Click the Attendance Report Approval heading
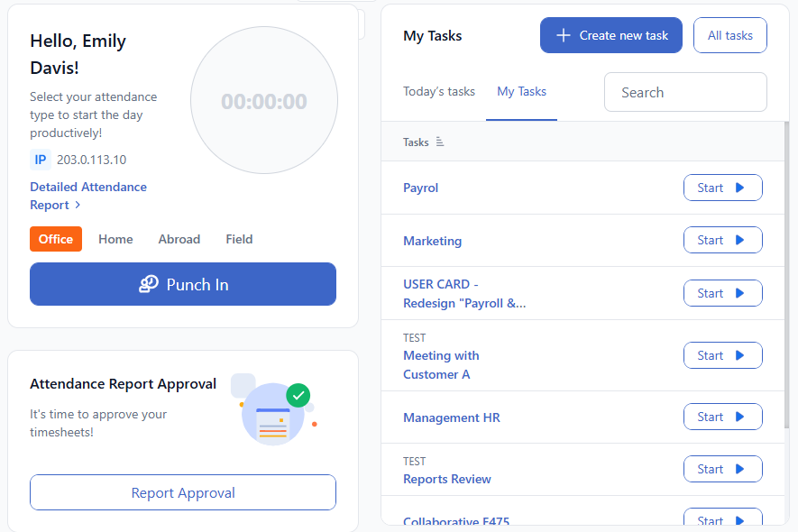This screenshot has height=532, width=798. point(124,384)
